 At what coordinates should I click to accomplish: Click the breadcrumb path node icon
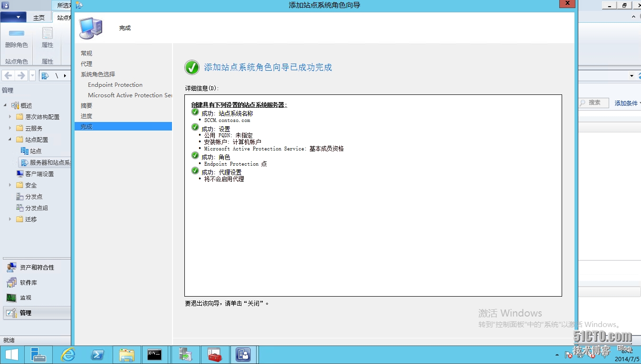click(x=45, y=75)
